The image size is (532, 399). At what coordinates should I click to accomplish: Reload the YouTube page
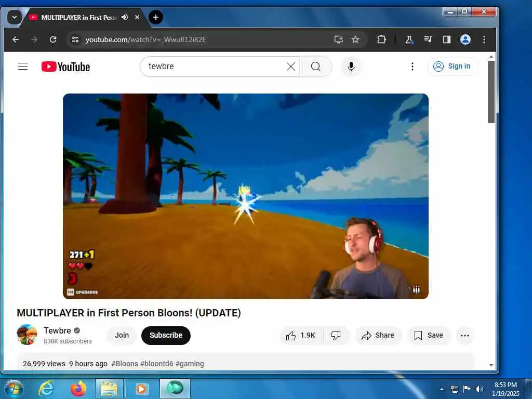coord(53,39)
